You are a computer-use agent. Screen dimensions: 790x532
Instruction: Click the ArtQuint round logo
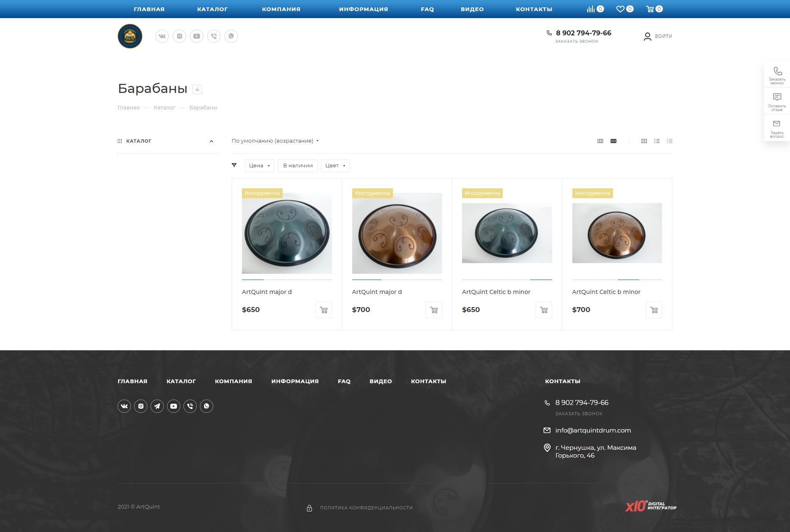click(130, 36)
